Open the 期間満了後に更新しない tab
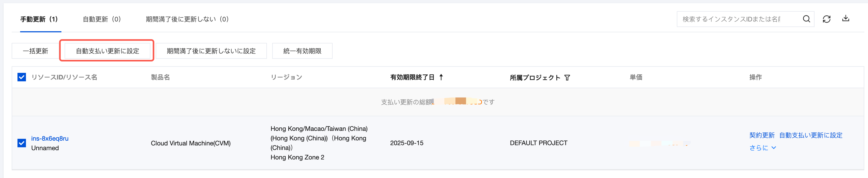 coord(187,19)
